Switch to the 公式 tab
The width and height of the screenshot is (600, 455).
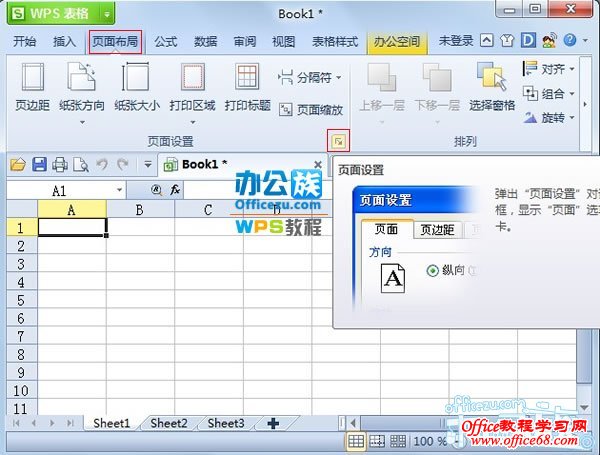pos(166,41)
